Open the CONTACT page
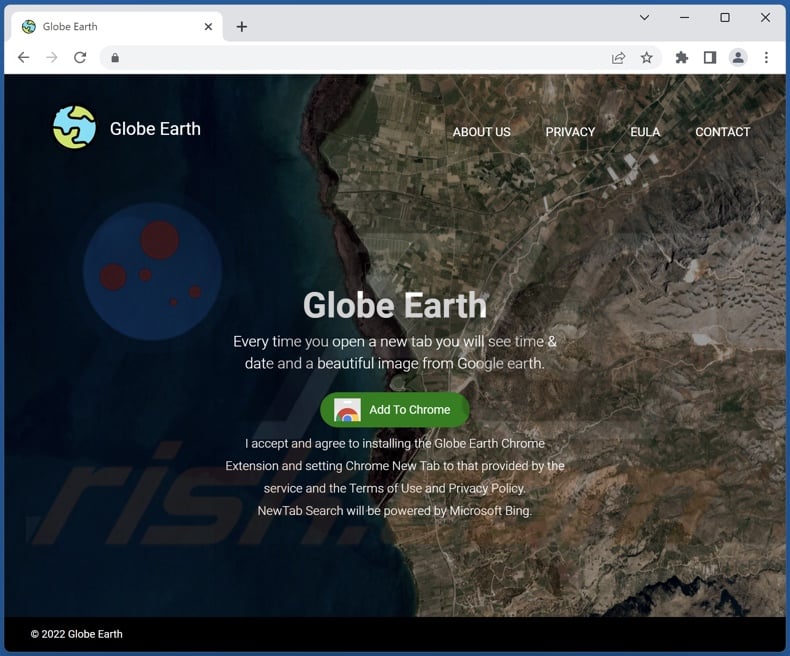The width and height of the screenshot is (790, 656). pos(722,132)
